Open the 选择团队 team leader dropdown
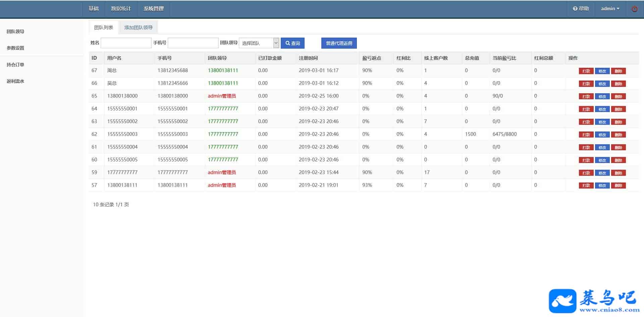This screenshot has height=317, width=644. click(x=259, y=43)
